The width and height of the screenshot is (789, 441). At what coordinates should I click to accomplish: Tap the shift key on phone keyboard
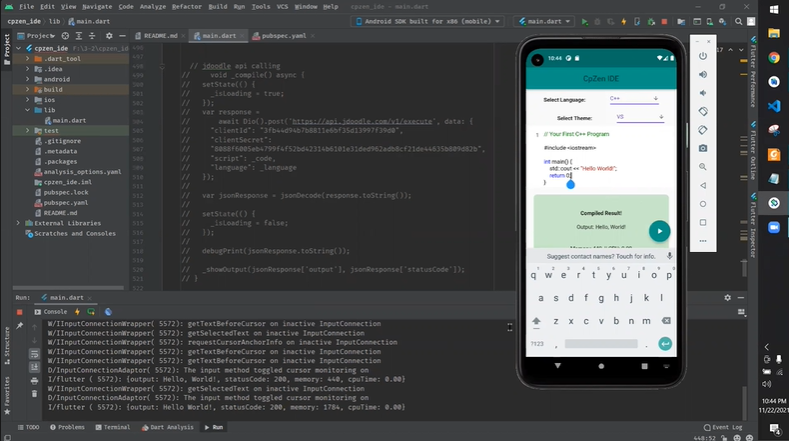pos(536,321)
